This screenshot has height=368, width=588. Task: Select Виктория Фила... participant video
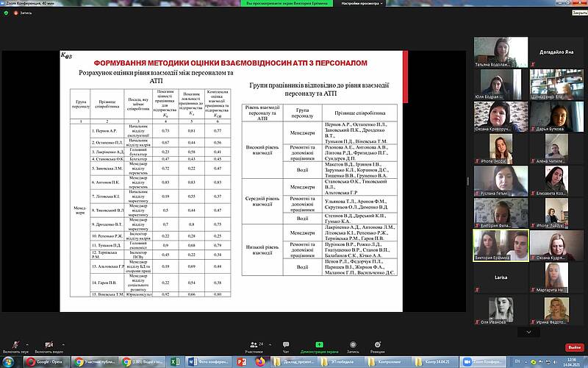[x=501, y=213]
